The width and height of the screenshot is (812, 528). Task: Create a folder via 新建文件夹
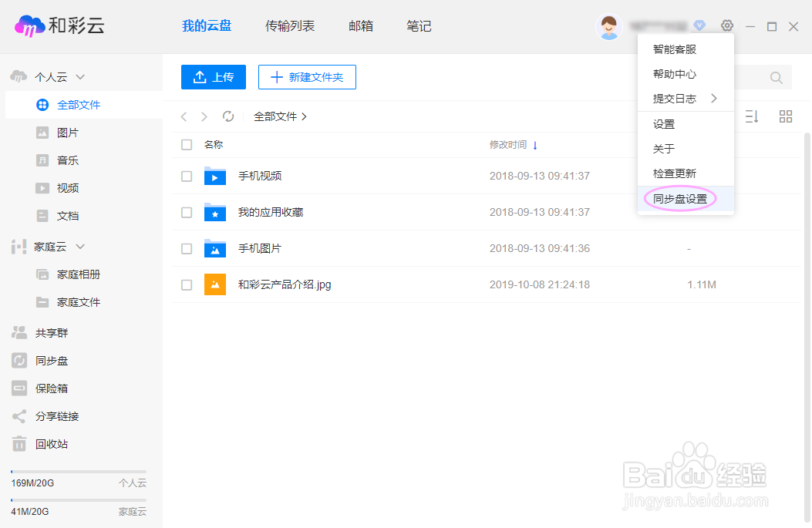[307, 77]
